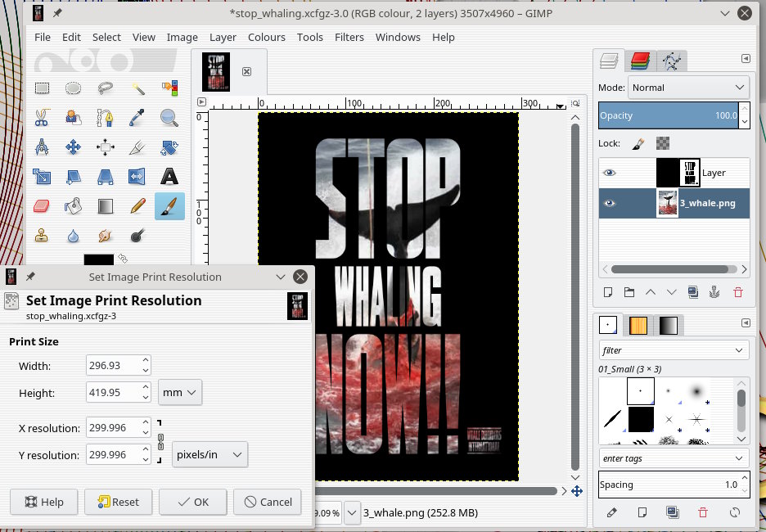This screenshot has width=766, height=532.
Task: Click the Pencil tool
Action: tap(137, 206)
